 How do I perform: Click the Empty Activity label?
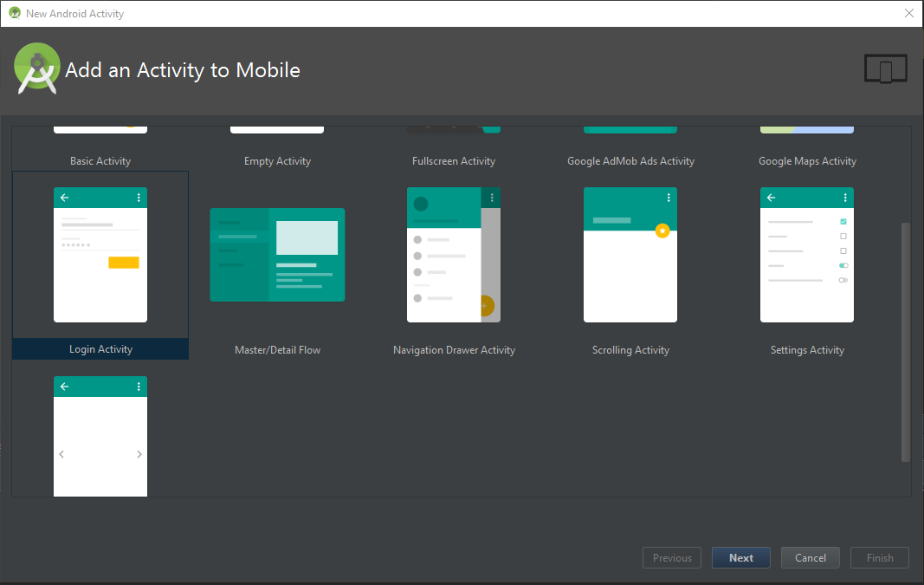click(278, 161)
